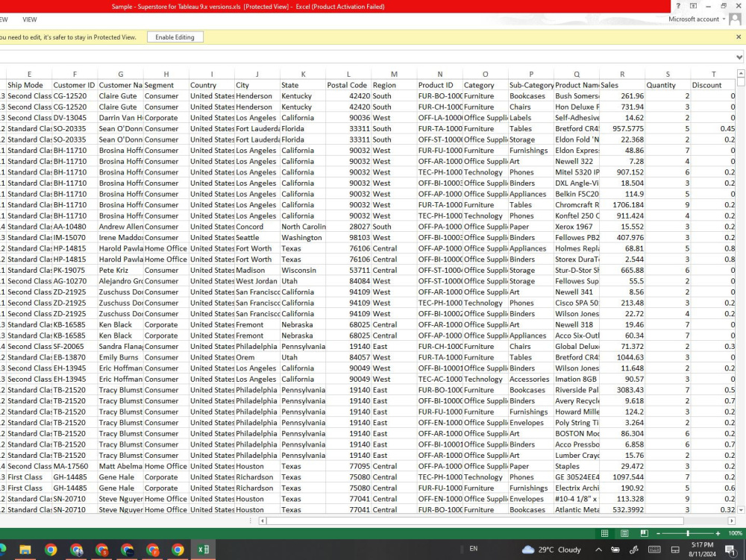Select Sales cell '1706.184'

point(622,205)
